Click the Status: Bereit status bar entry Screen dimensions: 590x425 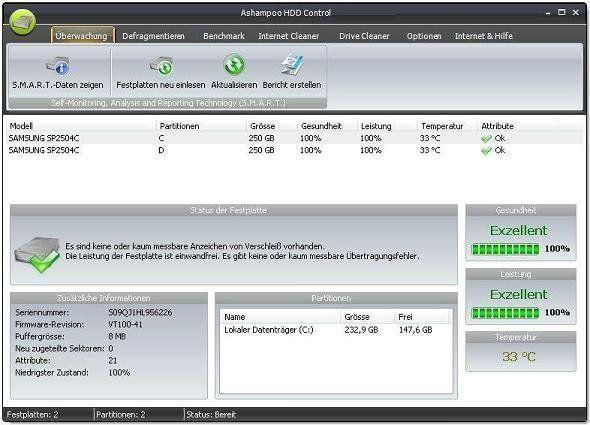(x=211, y=415)
